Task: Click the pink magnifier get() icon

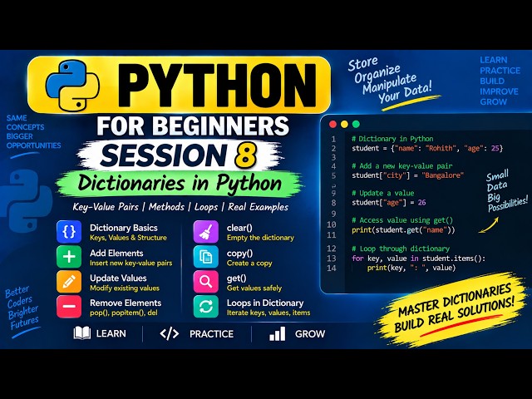Action: click(206, 282)
